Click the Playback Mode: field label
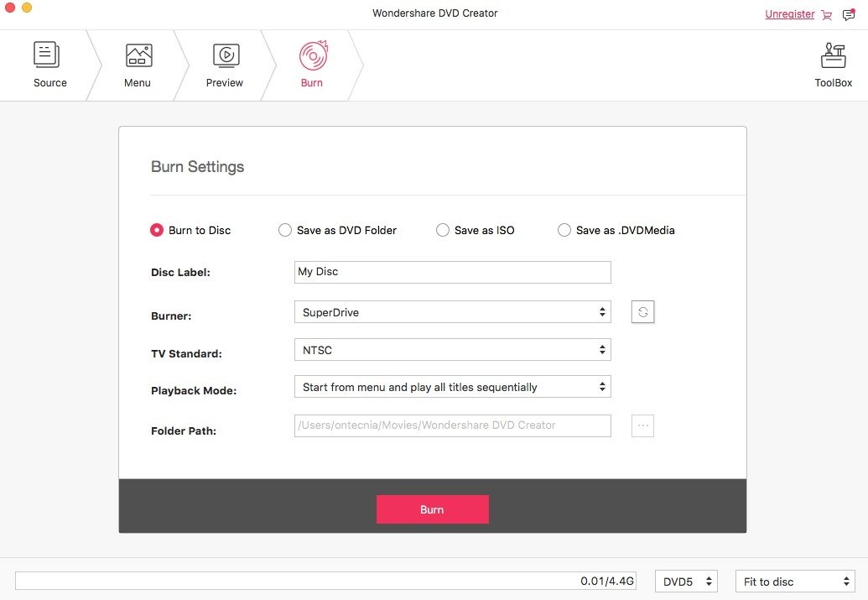Image resolution: width=868 pixels, height=600 pixels. [194, 391]
